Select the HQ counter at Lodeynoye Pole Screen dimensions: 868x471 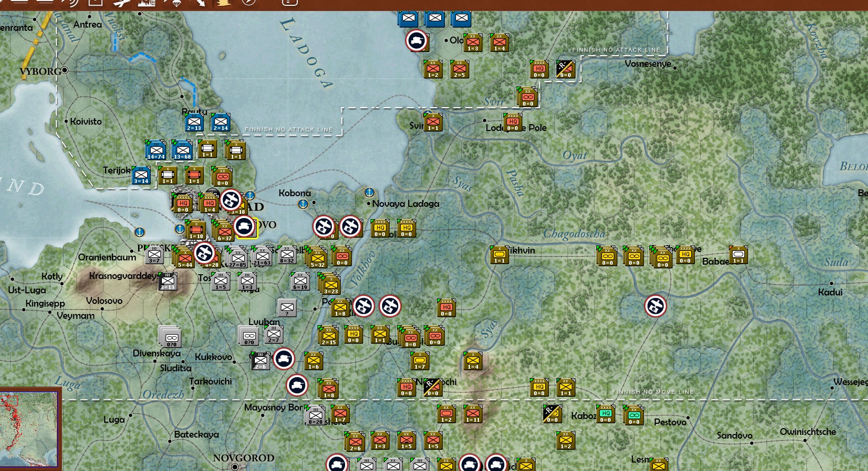(513, 123)
